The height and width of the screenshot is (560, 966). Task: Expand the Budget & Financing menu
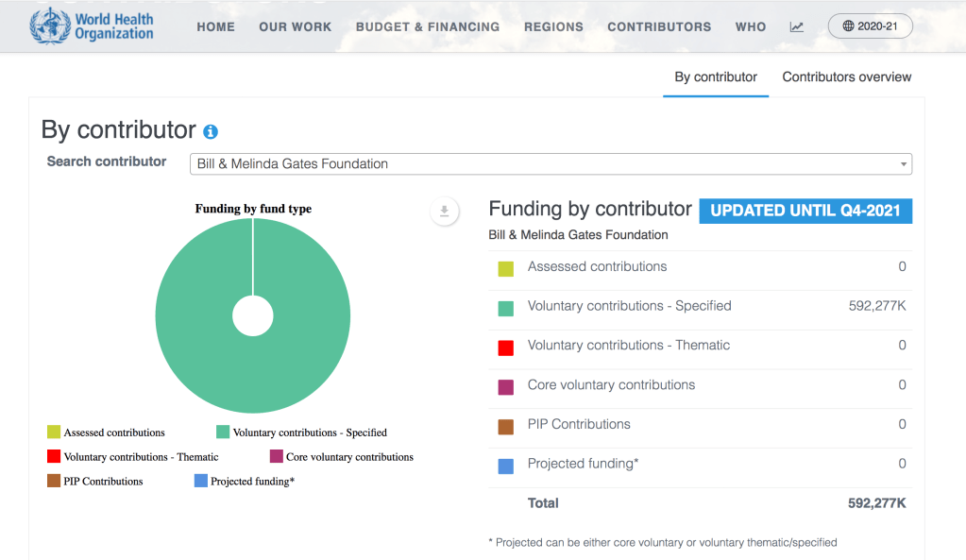427,27
